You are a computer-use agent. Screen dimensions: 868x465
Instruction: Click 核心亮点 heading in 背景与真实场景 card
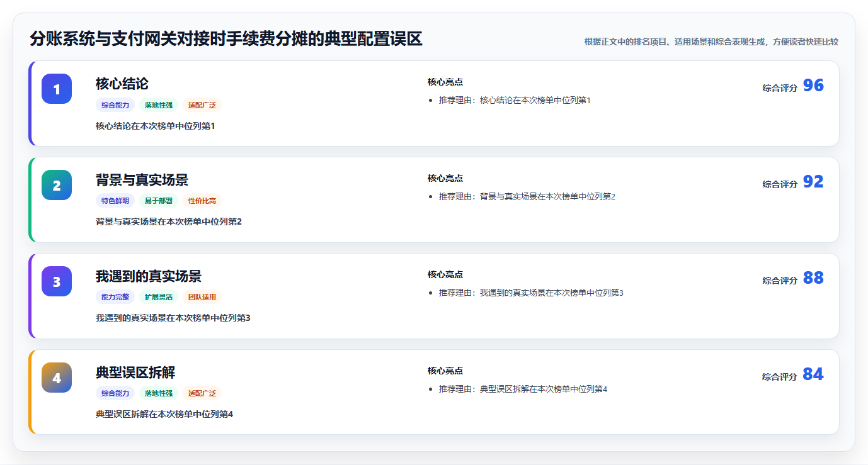click(x=445, y=178)
